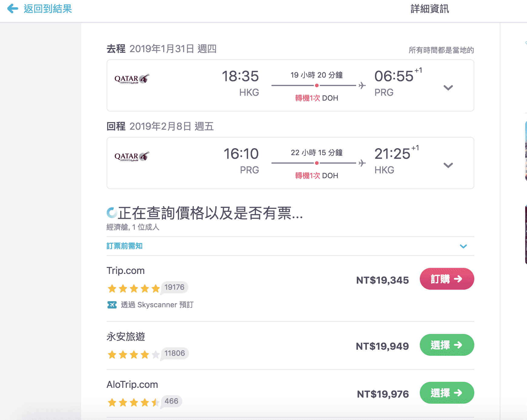Click AloTrip.com star rating
Image resolution: width=527 pixels, height=420 pixels.
[x=134, y=402]
